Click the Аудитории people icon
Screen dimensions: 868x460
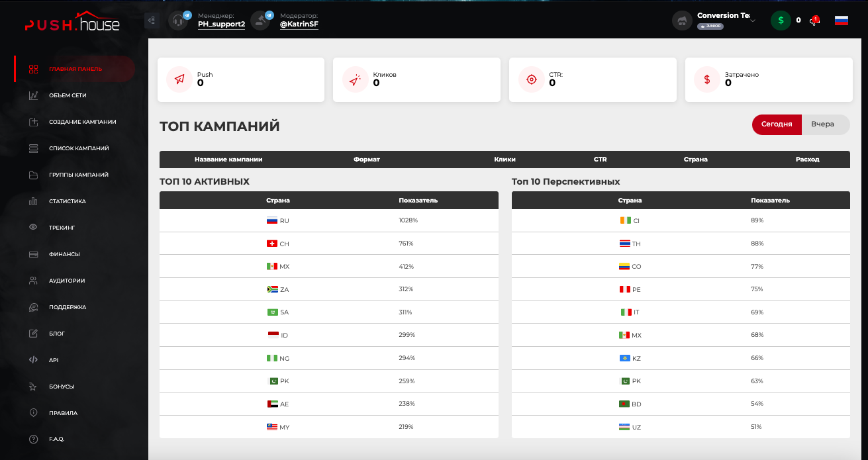tap(33, 281)
